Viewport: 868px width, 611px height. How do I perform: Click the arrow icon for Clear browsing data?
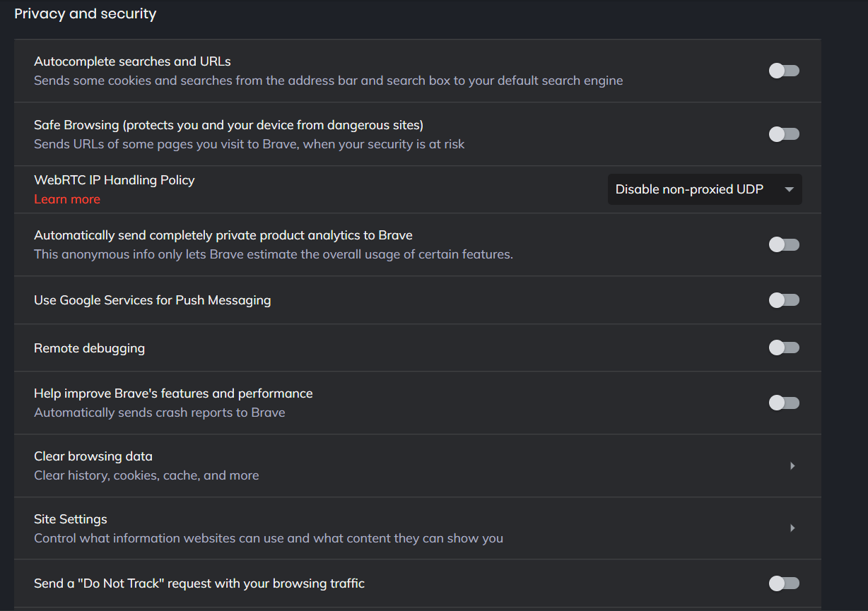point(792,465)
